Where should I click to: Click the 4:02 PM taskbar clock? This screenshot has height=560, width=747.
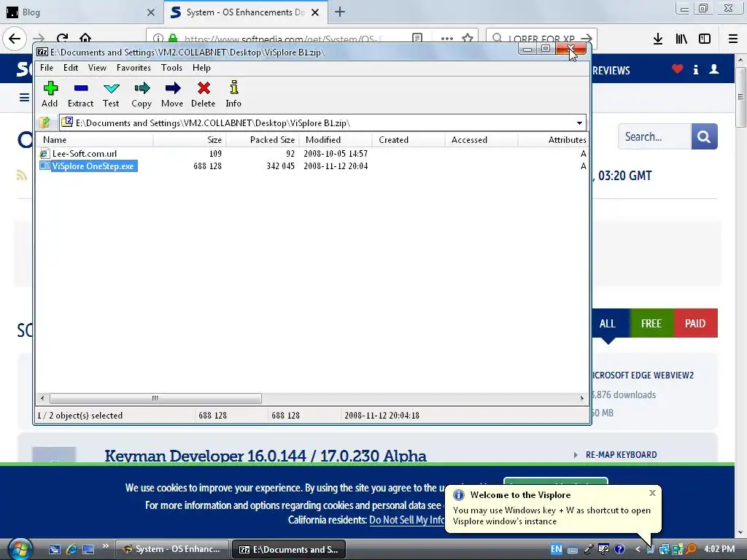click(x=719, y=549)
